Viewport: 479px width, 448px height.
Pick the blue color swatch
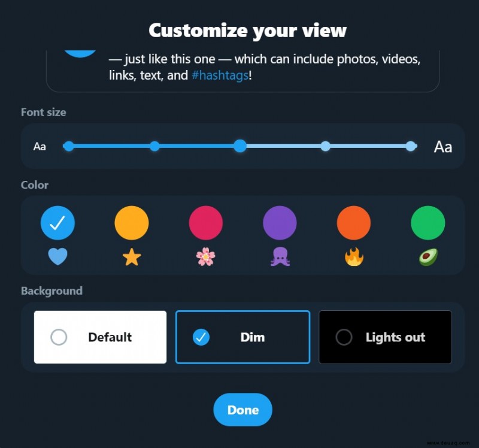[57, 223]
